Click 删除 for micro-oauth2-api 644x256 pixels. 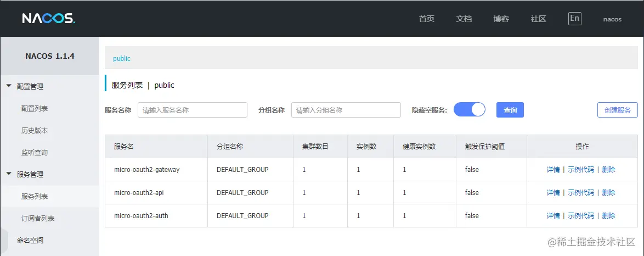coord(609,193)
